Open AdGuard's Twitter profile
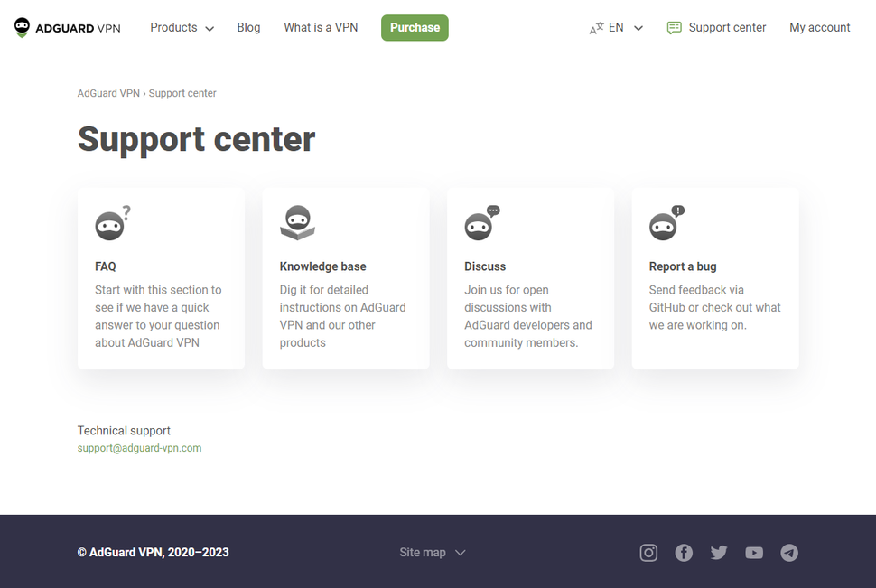Viewport: 876px width, 588px height. click(719, 552)
